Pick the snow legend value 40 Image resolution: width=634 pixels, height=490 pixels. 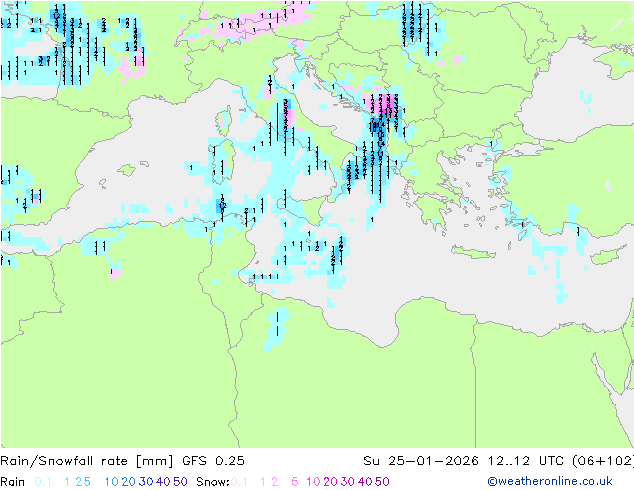(x=365, y=482)
